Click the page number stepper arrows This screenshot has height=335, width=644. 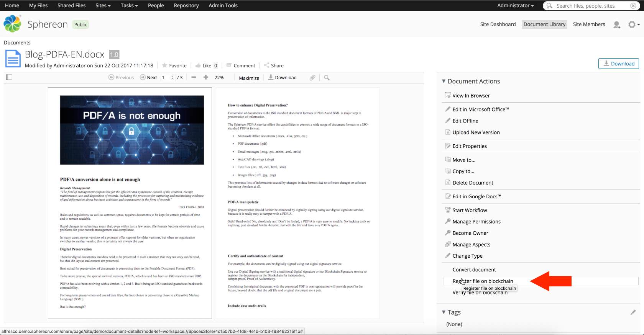point(172,77)
